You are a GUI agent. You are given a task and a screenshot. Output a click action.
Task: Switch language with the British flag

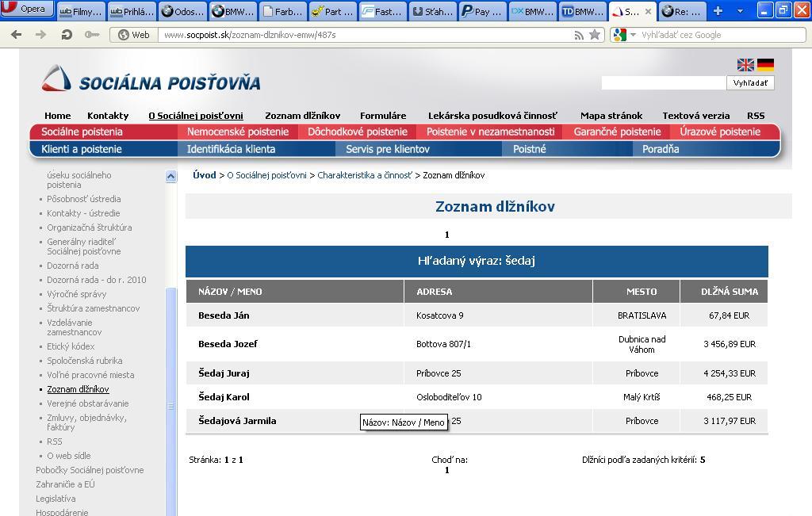(745, 65)
